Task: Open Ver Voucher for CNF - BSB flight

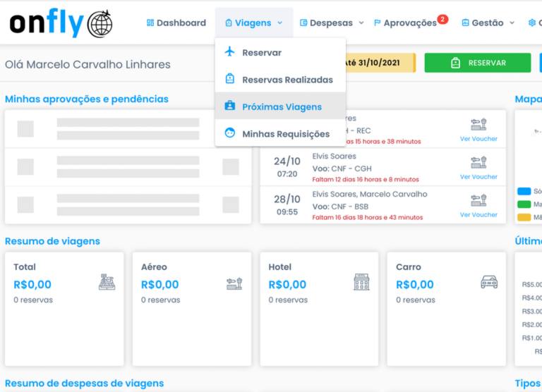Action: tap(478, 214)
